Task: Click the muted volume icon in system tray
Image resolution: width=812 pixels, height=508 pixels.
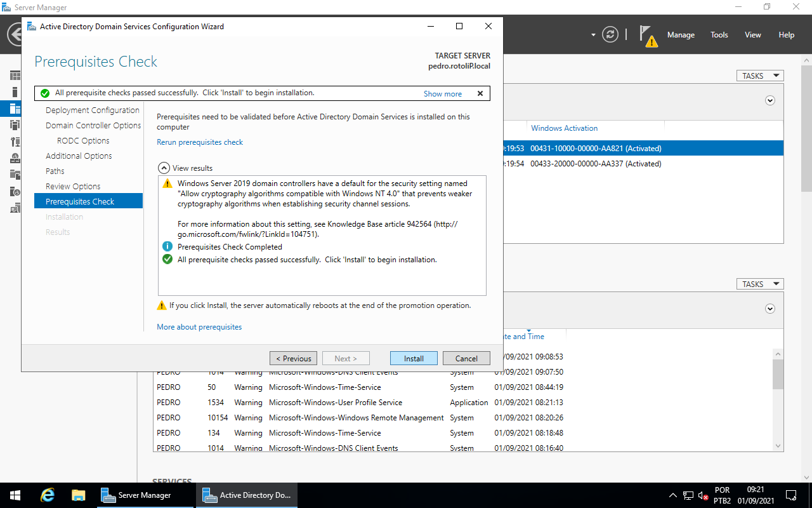Action: click(702, 495)
